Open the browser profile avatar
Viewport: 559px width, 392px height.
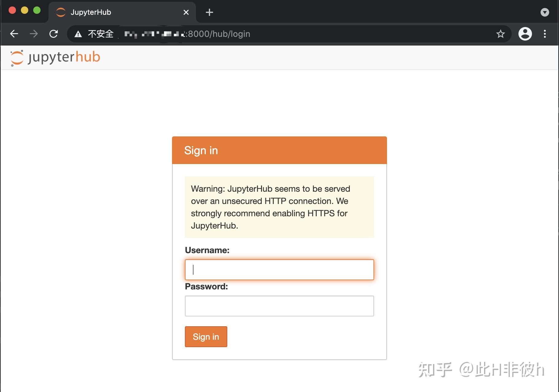[525, 34]
